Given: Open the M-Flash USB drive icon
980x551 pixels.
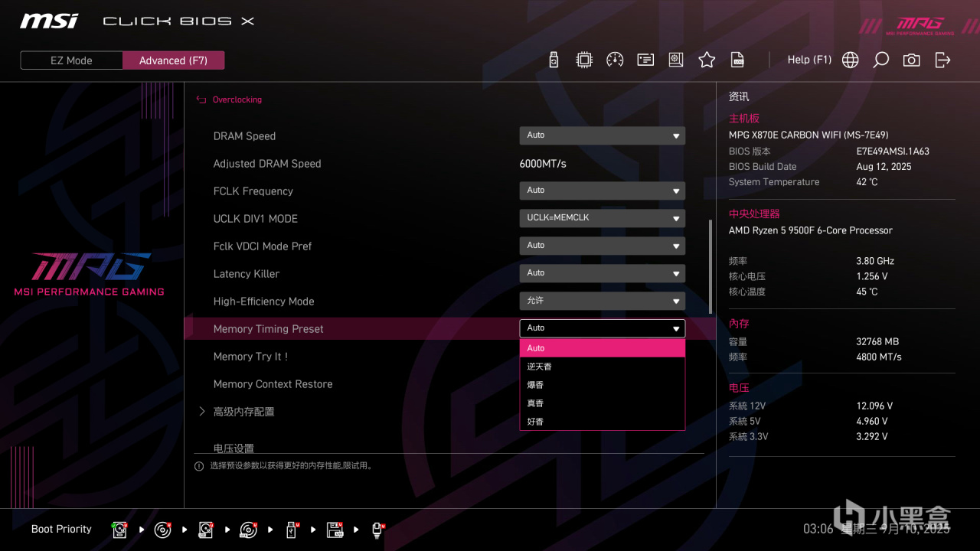Looking at the screenshot, I should [554, 60].
